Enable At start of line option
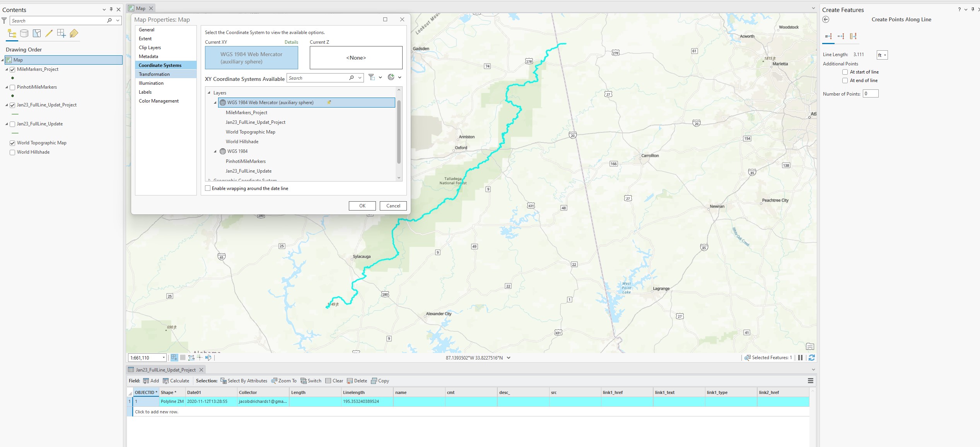This screenshot has width=980, height=447. coord(845,72)
